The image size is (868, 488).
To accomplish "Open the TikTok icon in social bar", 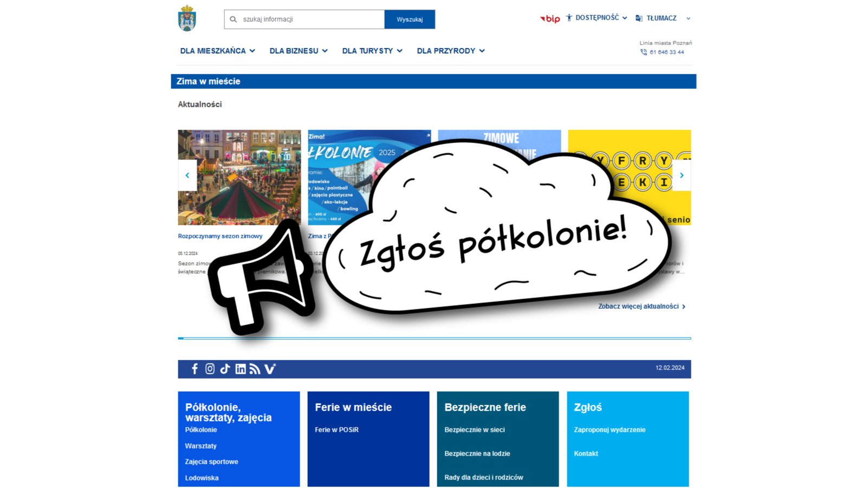I will pyautogui.click(x=225, y=369).
